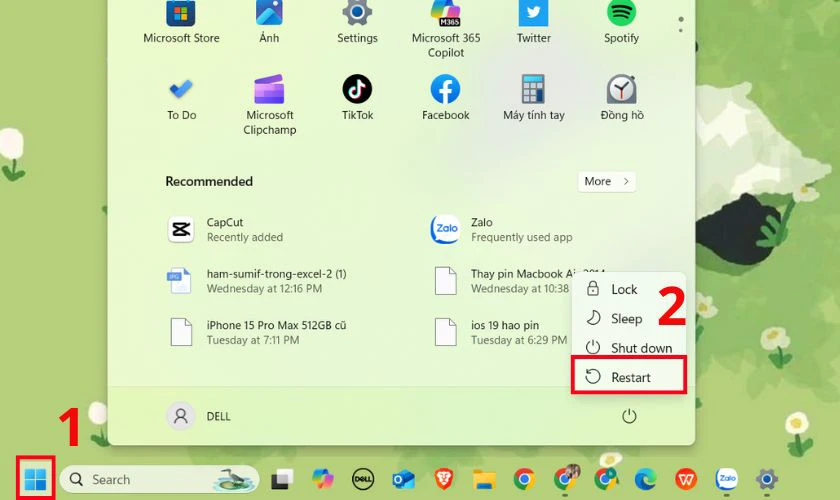Screen dimensions: 840x500
Task: Open recommended Zalo app
Action: pyautogui.click(x=501, y=229)
